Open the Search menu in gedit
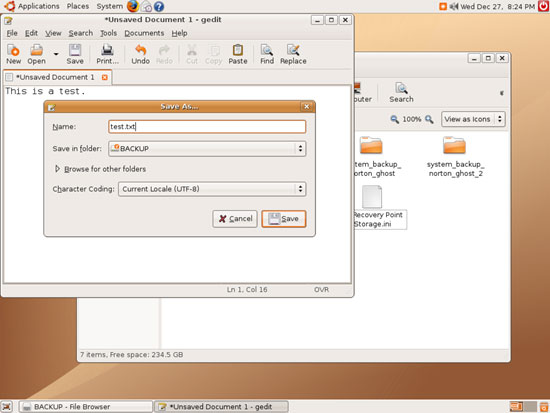Image resolution: width=550 pixels, height=413 pixels. 81,33
